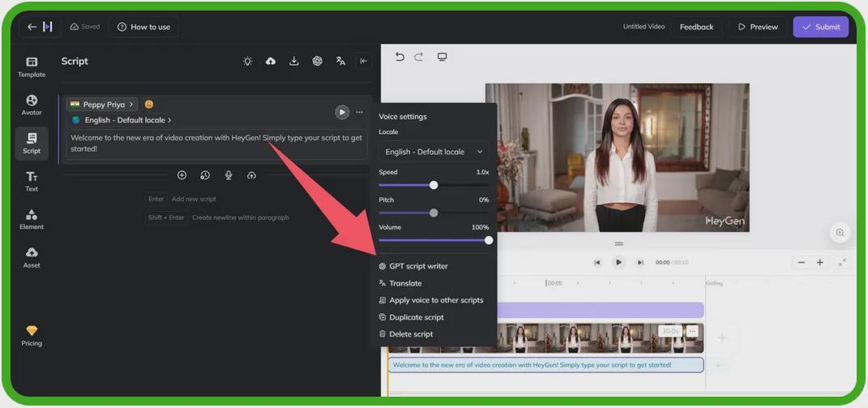This screenshot has width=868, height=408.
Task: Collapse the Script panel with arrow icon
Action: coord(364,62)
